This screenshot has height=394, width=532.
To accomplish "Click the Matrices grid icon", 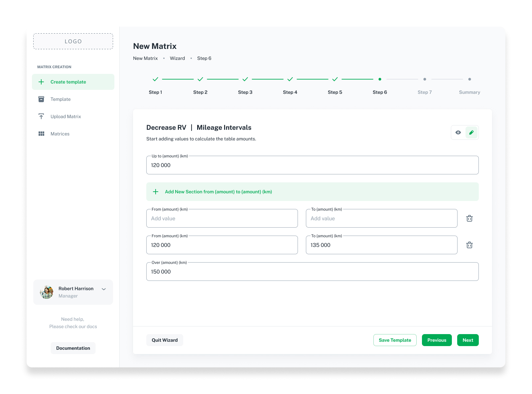I will 41,134.
